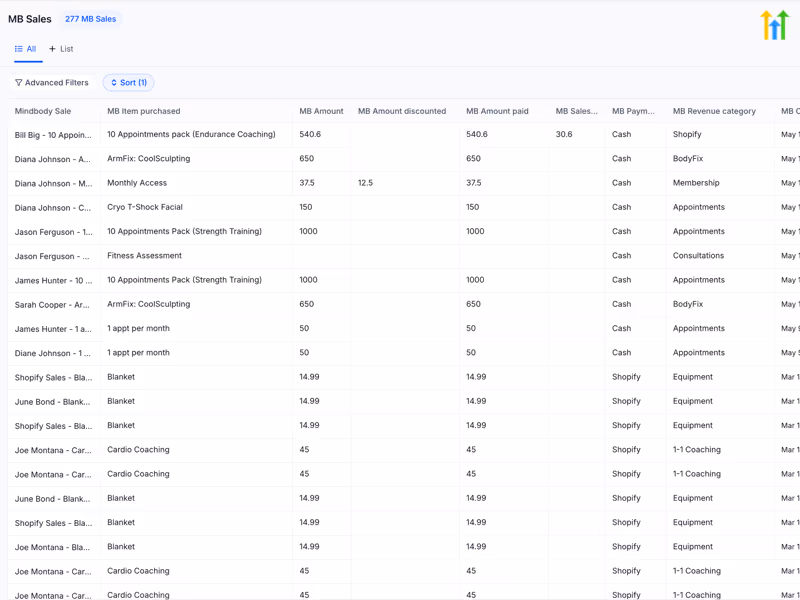Viewport: 800px width, 600px height.
Task: Click the sort arrows icon in Sort (1)
Action: [114, 83]
